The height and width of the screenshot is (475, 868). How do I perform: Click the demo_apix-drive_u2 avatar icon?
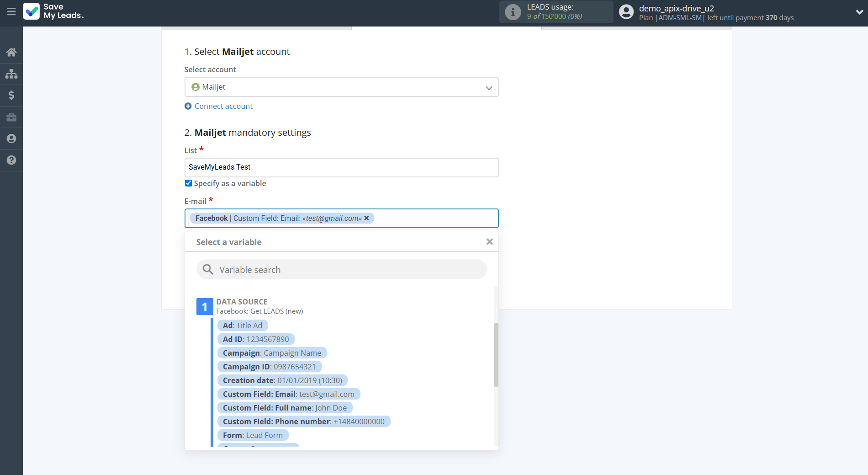(626, 11)
